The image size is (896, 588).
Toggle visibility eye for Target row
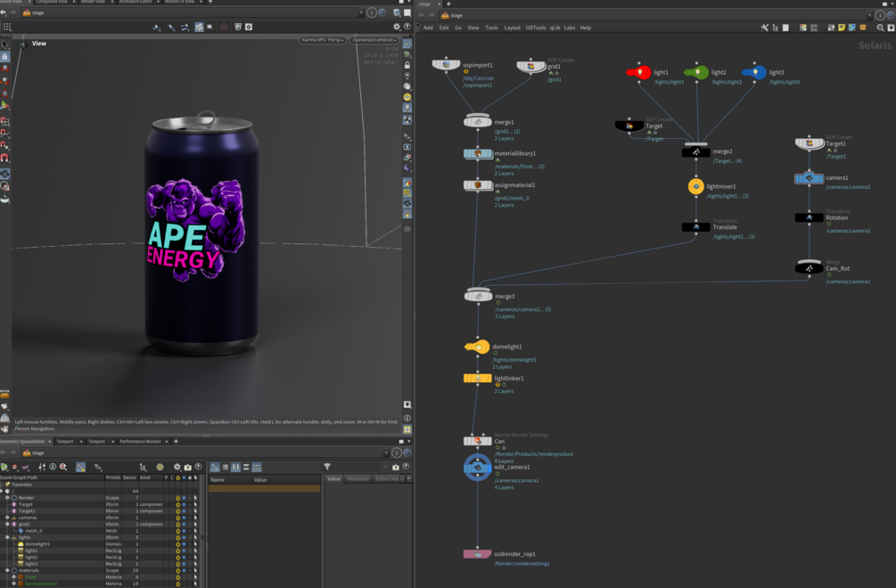point(184,504)
